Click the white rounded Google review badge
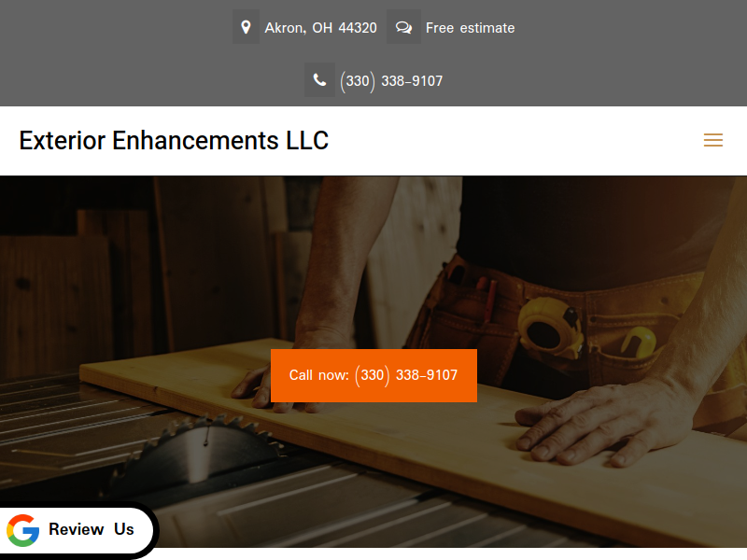The width and height of the screenshot is (747, 560). coord(77,529)
